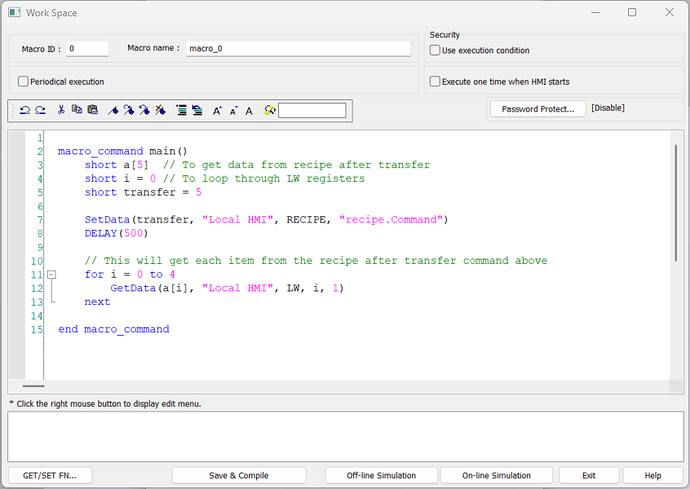Click the Undo toolbar icon
Viewport: 690px width, 489px height.
coord(25,110)
